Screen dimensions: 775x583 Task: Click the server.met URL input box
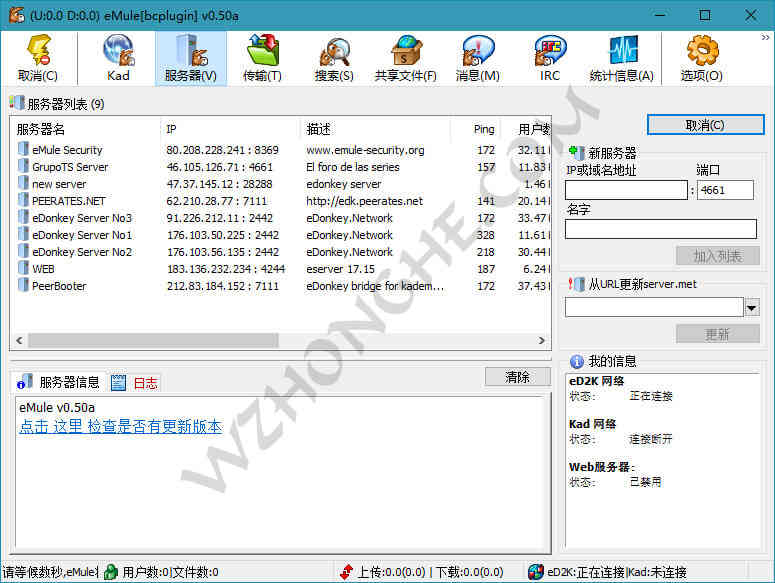(654, 307)
